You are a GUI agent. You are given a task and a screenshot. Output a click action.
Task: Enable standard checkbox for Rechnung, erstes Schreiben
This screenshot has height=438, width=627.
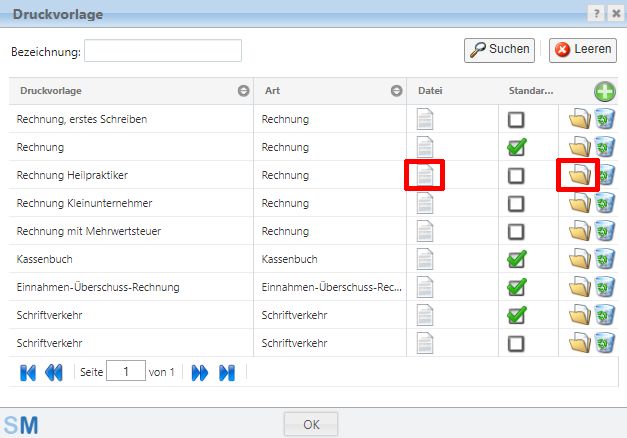[x=516, y=119]
